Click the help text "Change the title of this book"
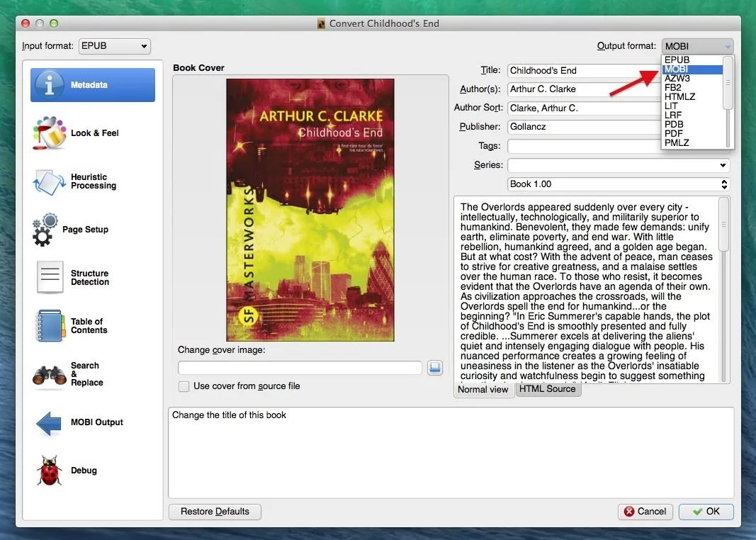756x540 pixels. [229, 415]
